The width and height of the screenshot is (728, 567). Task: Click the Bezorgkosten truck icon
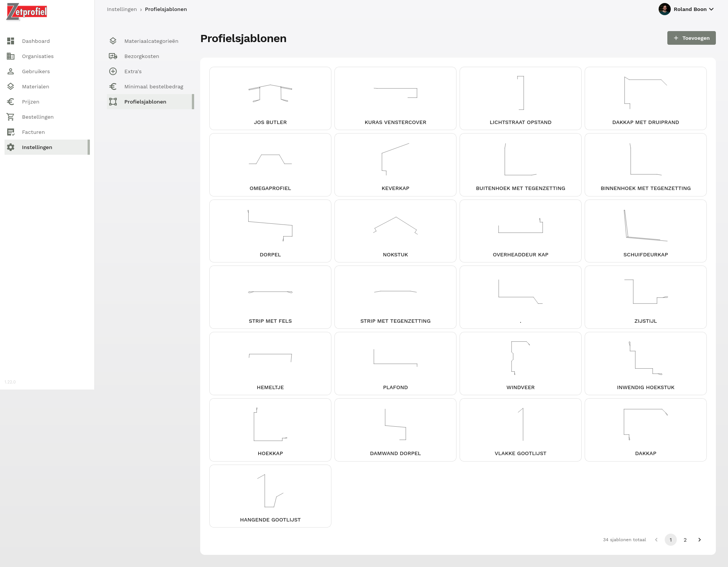(113, 56)
